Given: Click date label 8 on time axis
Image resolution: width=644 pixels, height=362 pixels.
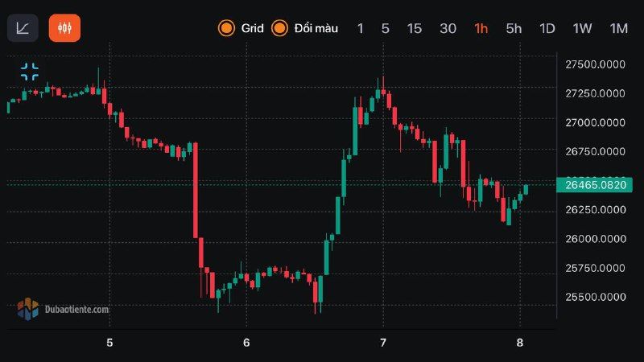Looking at the screenshot, I should (519, 342).
